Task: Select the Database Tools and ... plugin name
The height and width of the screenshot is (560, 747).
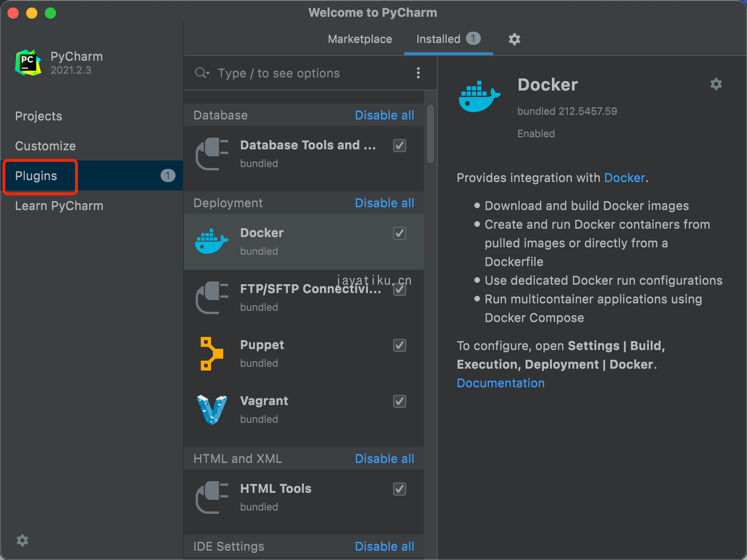Action: click(x=308, y=145)
